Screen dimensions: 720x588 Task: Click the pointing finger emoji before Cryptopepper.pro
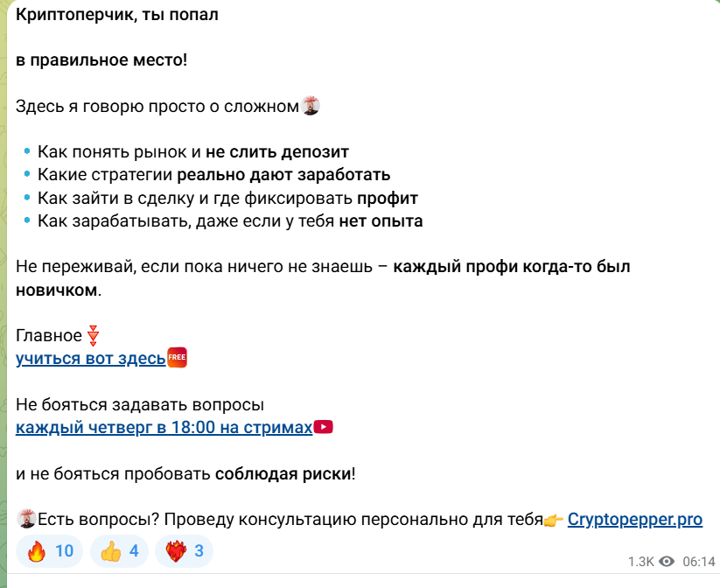552,520
